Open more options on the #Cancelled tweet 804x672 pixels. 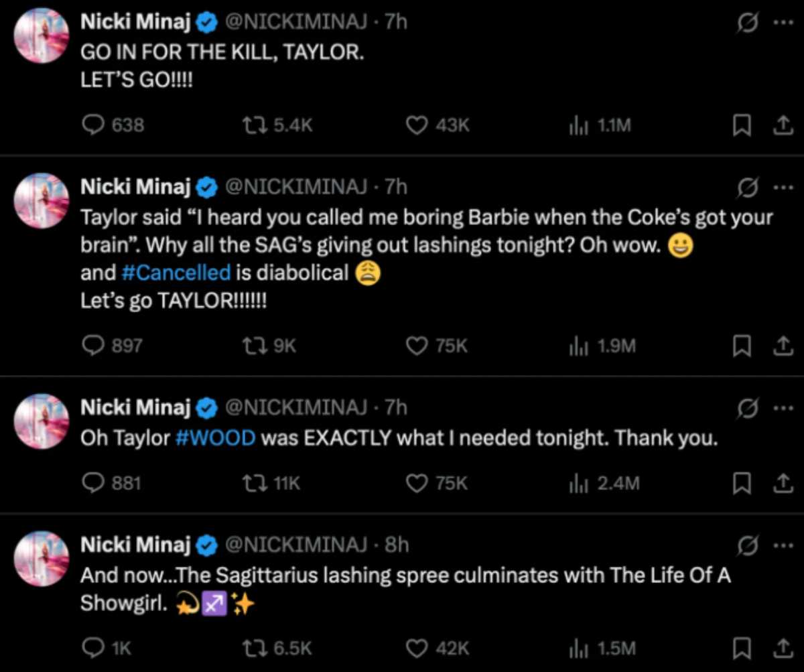point(781,188)
